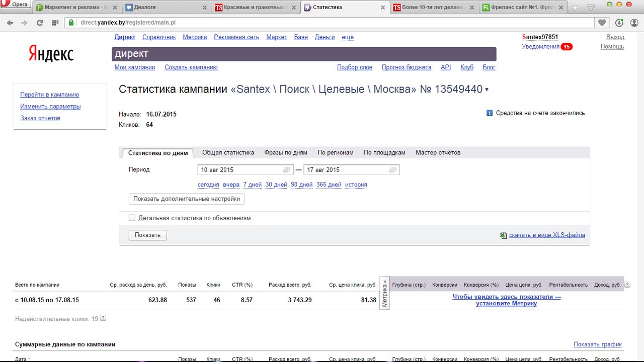Close the Статистика tab

383,8
